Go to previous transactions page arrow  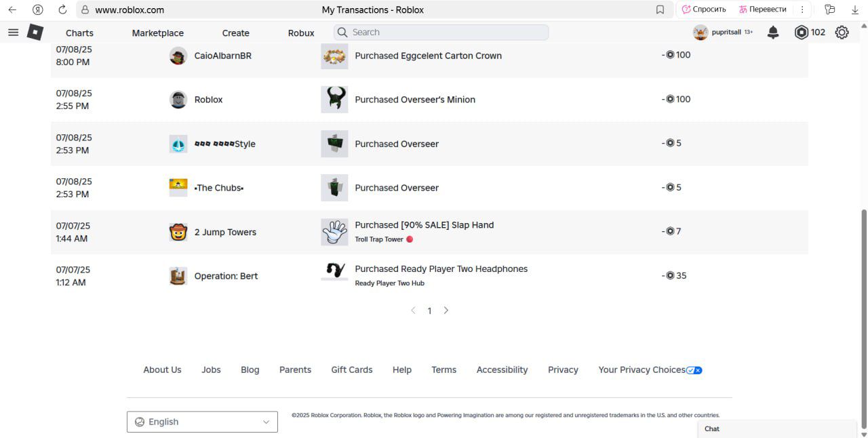[413, 311]
